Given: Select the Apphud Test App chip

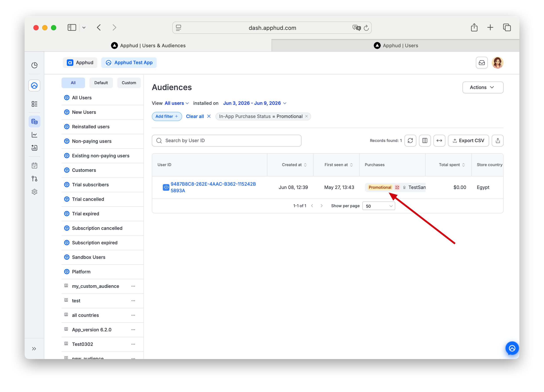Looking at the screenshot, I should pyautogui.click(x=129, y=63).
